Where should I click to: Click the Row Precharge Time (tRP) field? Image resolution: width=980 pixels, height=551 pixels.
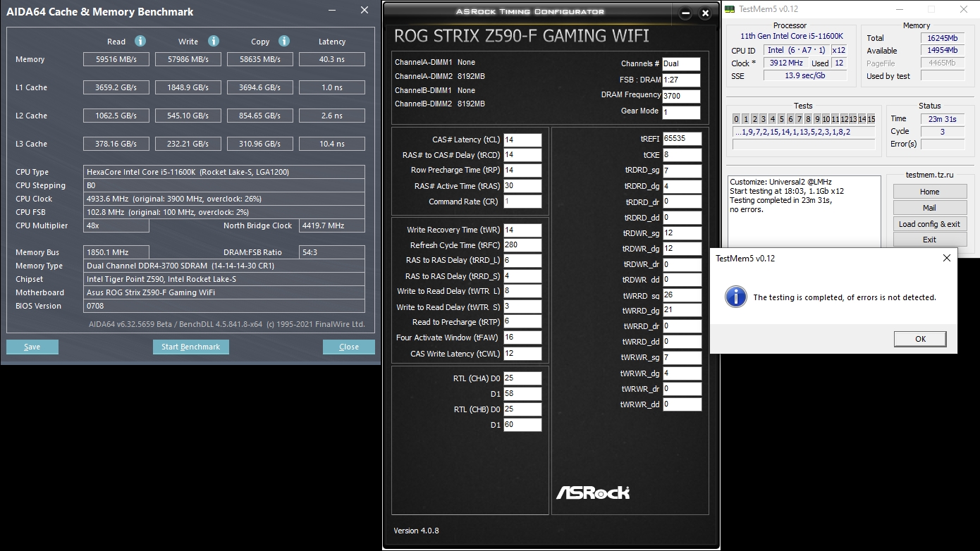pos(522,171)
